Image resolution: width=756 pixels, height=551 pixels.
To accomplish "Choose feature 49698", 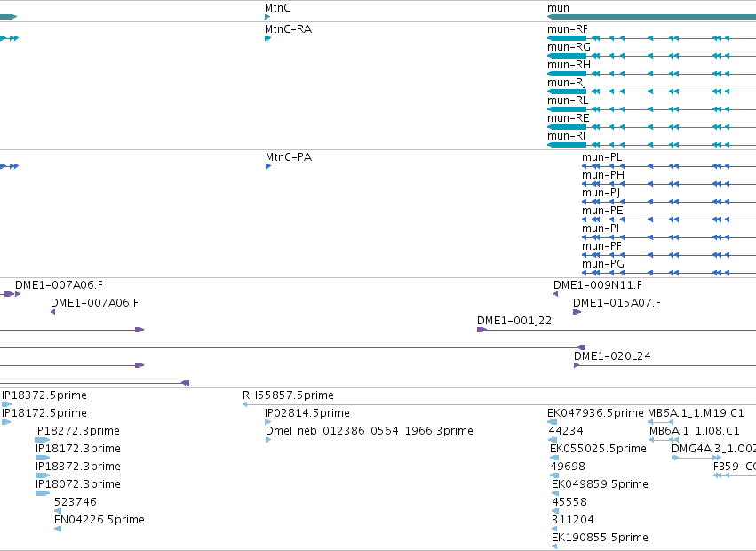I will (x=568, y=467).
